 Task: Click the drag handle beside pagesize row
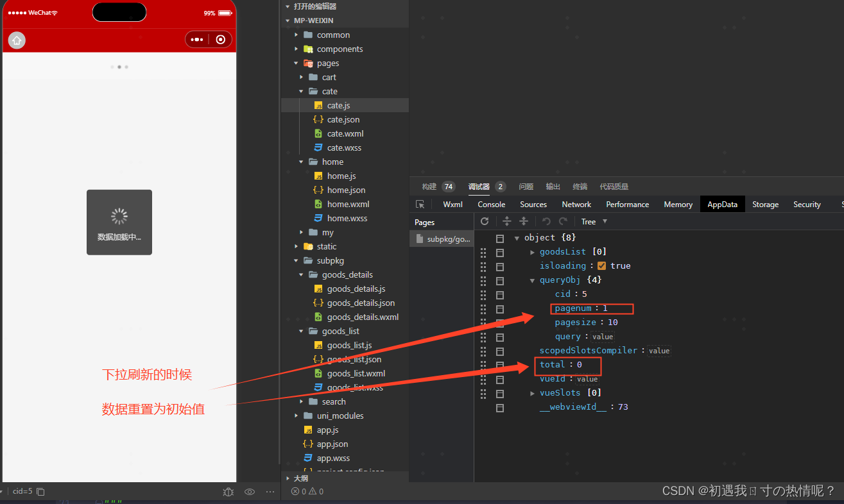pyautogui.click(x=484, y=323)
